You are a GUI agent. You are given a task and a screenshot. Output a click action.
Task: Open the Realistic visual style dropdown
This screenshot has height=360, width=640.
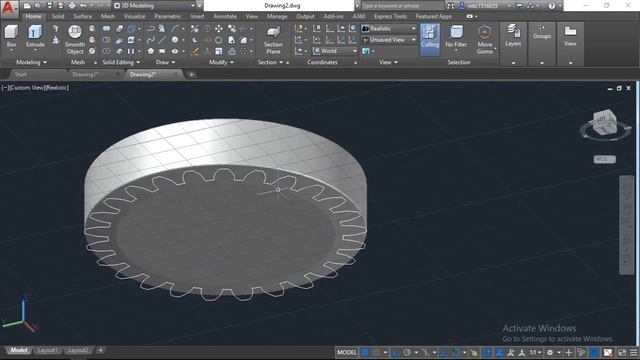tap(389, 29)
